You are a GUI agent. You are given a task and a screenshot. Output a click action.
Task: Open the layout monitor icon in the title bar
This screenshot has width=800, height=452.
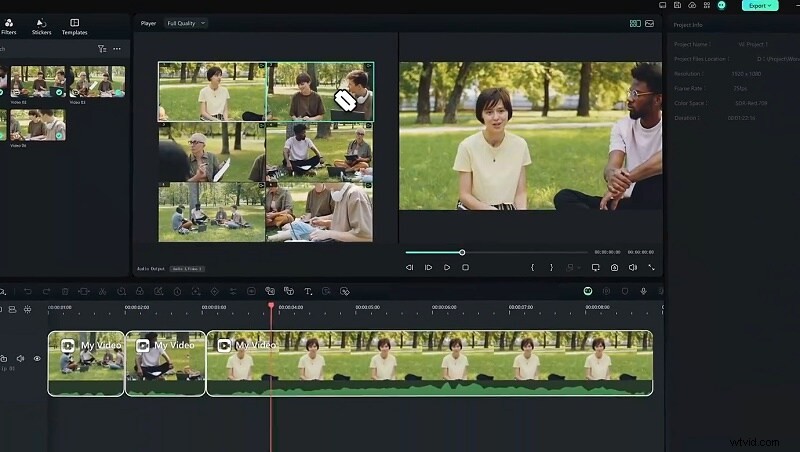click(663, 5)
